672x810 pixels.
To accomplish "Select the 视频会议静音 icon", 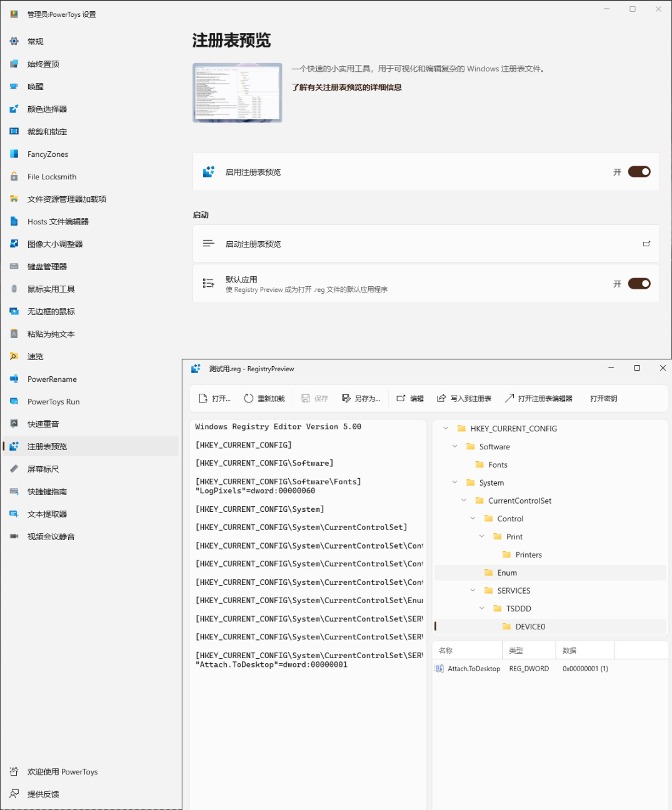I will pyautogui.click(x=14, y=536).
